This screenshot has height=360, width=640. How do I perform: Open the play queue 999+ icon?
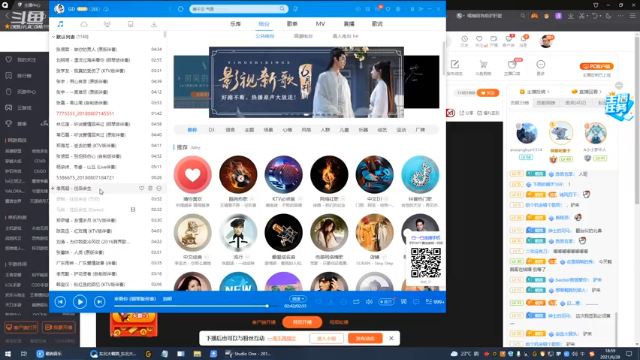point(435,302)
